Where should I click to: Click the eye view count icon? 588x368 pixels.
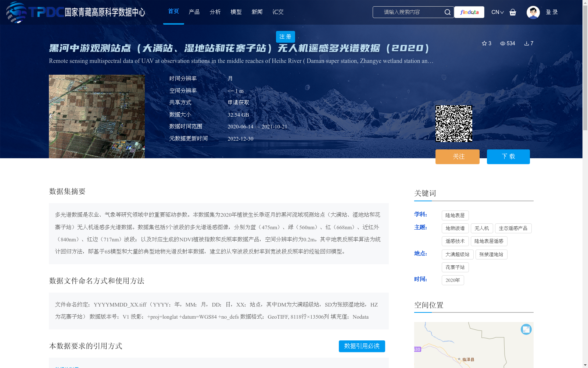coord(502,43)
